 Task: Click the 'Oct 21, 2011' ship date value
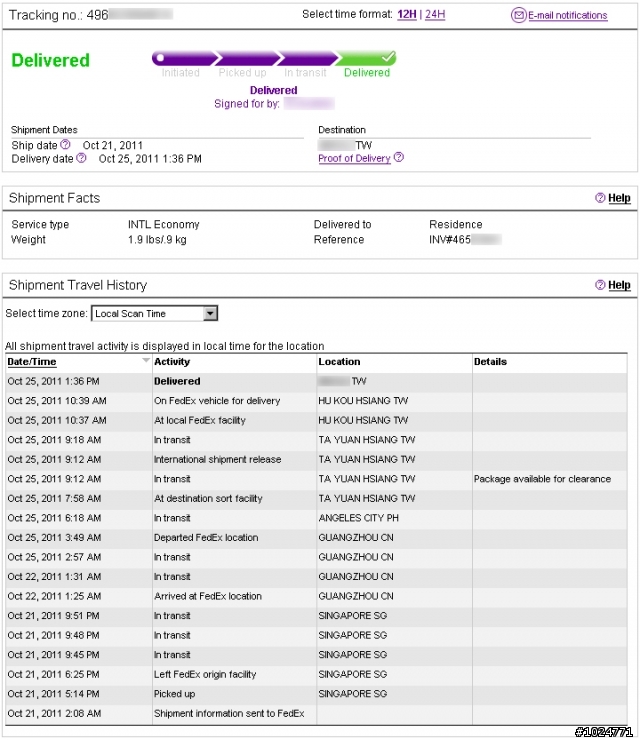point(113,145)
